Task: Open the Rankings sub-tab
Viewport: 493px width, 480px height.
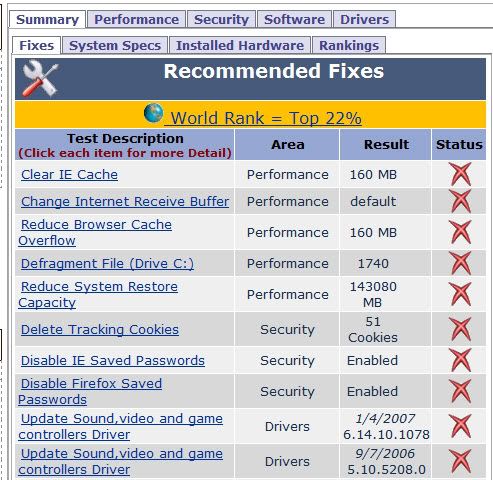Action: coord(349,45)
